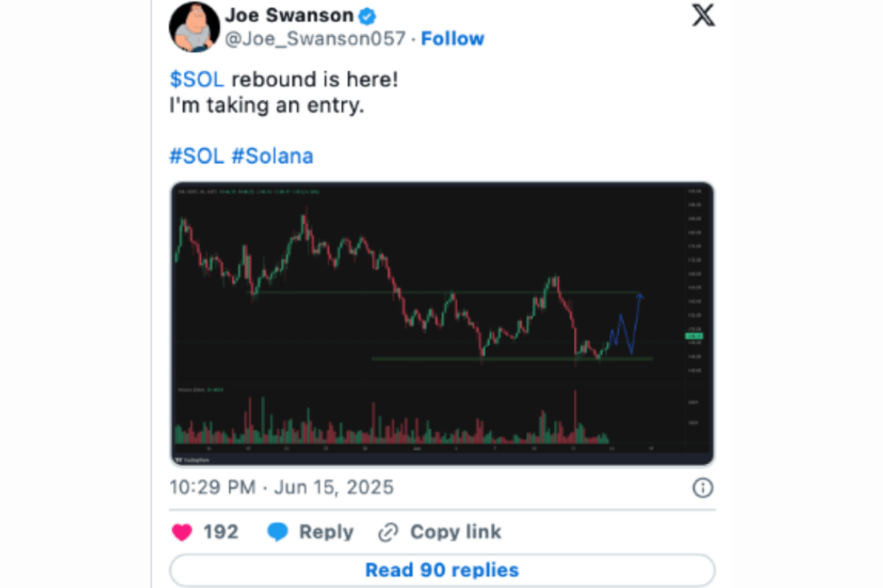
Task: Click the Reply speech bubble icon
Action: point(279,531)
